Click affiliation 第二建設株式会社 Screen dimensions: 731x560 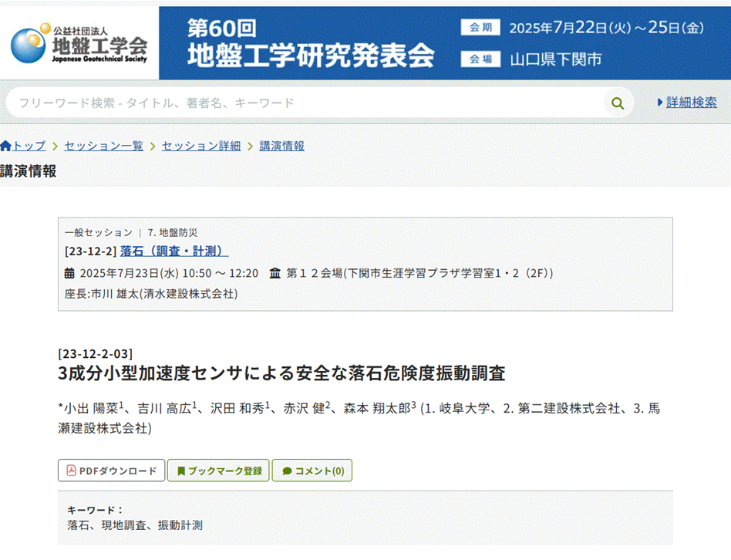coord(569,409)
